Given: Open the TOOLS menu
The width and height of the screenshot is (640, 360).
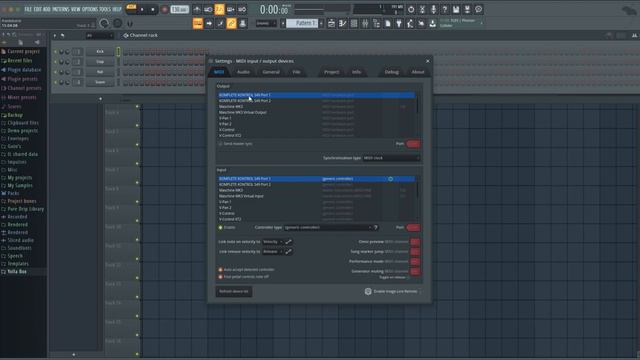Looking at the screenshot, I should [105, 9].
